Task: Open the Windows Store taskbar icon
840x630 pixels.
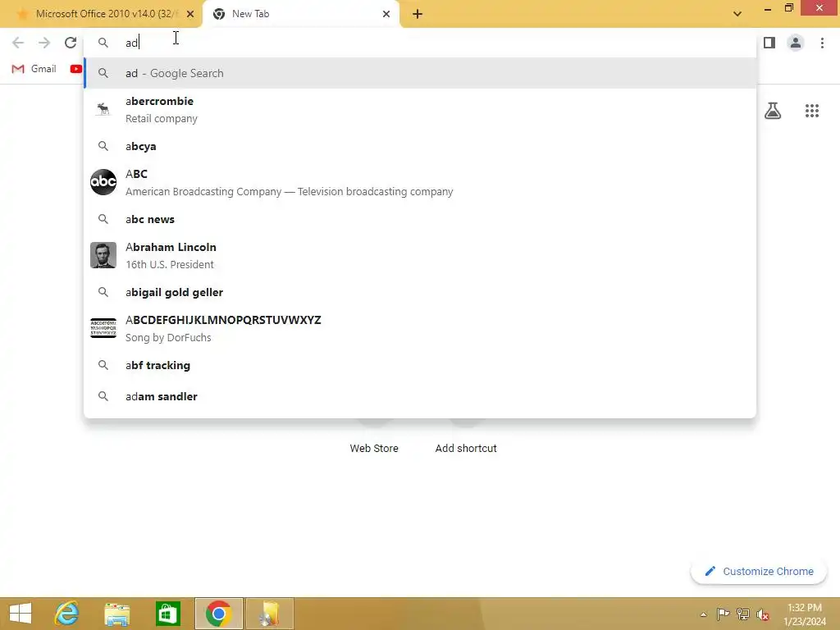Action: 167,614
